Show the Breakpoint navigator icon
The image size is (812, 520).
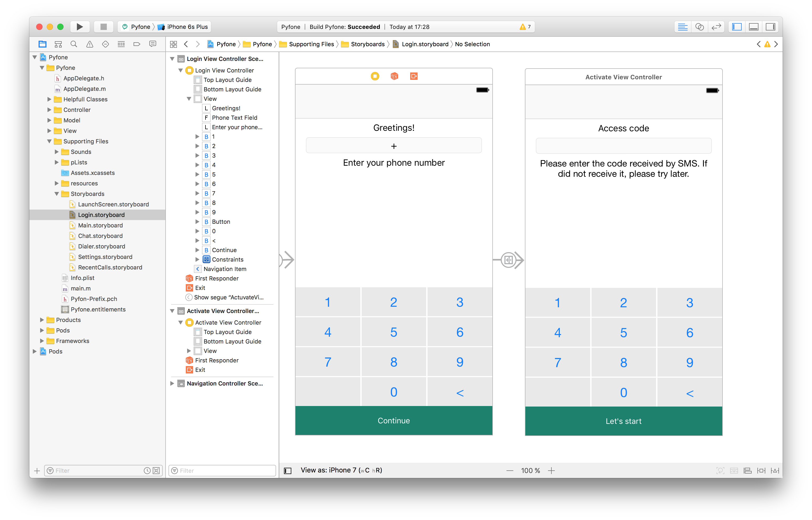pyautogui.click(x=137, y=44)
